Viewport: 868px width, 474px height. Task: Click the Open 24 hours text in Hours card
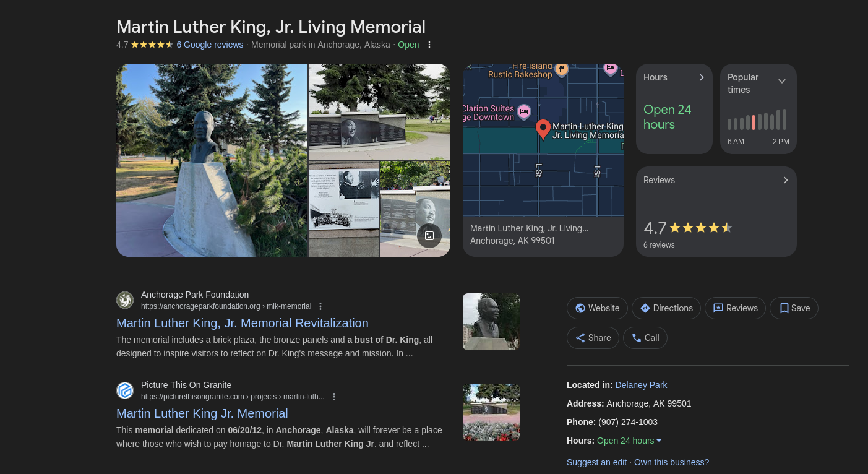[x=667, y=117]
